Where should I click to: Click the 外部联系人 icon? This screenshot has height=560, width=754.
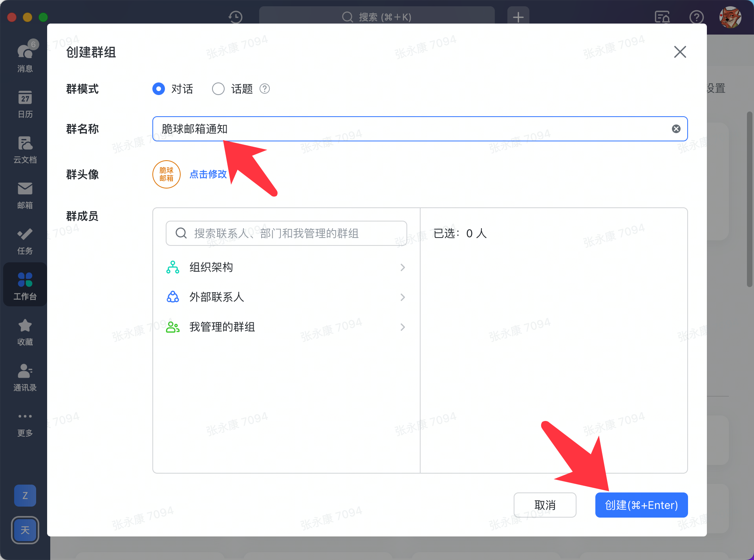173,297
